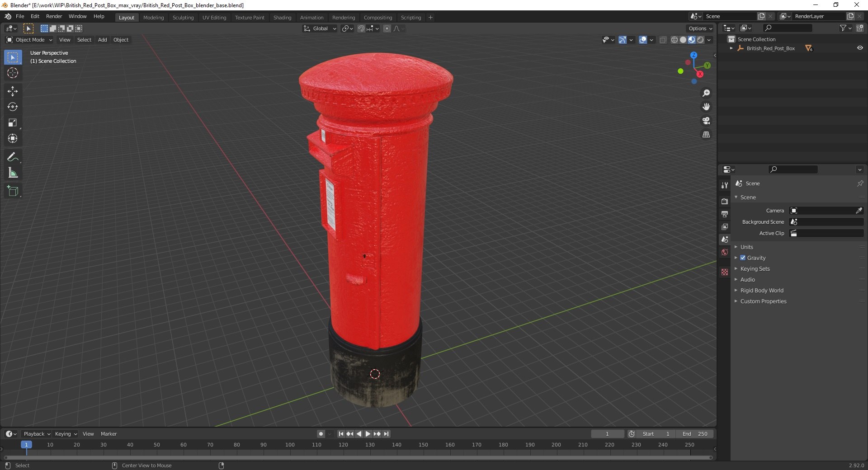This screenshot has height=470, width=868.
Task: Hide British_Red_Post_Box collection with eye icon
Action: tap(860, 48)
